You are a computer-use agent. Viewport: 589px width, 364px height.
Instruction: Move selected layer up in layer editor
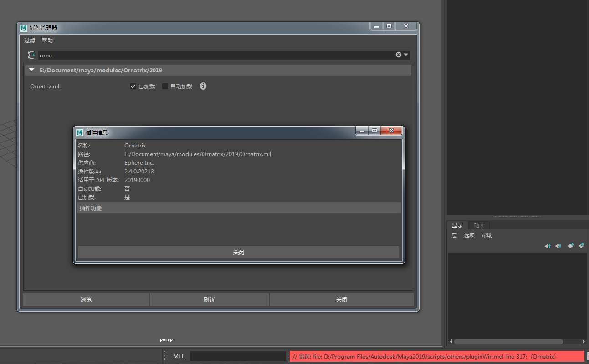coord(548,246)
